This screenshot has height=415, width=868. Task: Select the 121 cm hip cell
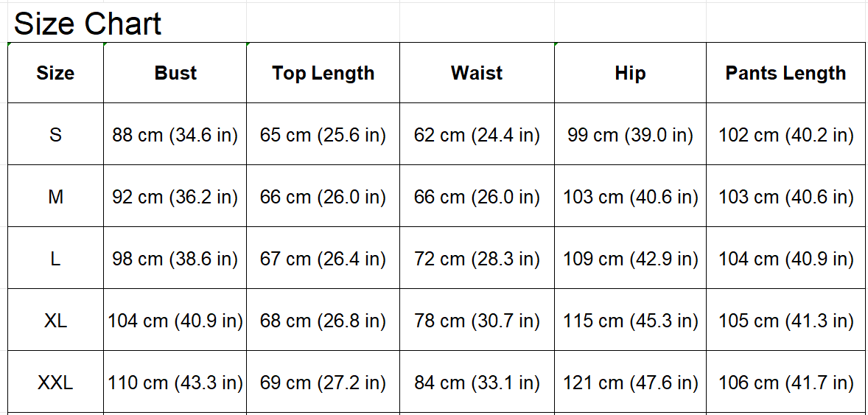(x=630, y=383)
